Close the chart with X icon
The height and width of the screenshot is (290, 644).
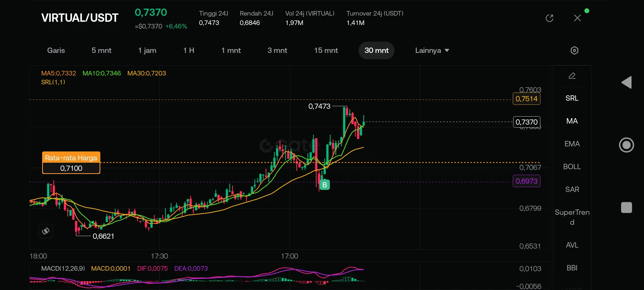577,18
